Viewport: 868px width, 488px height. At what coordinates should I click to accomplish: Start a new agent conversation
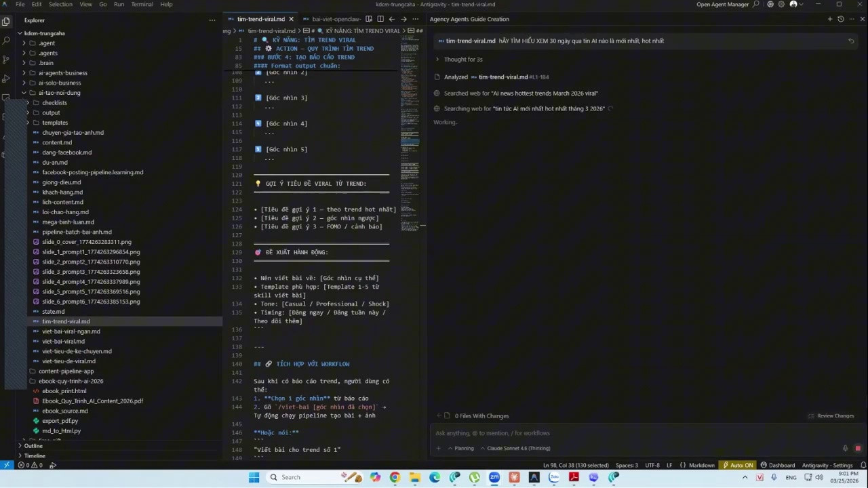point(830,19)
